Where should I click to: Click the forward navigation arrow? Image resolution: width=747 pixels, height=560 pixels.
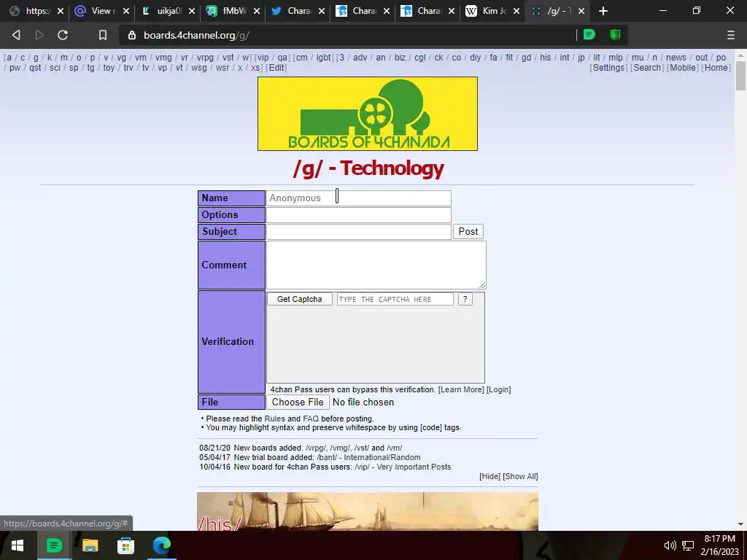click(x=39, y=35)
